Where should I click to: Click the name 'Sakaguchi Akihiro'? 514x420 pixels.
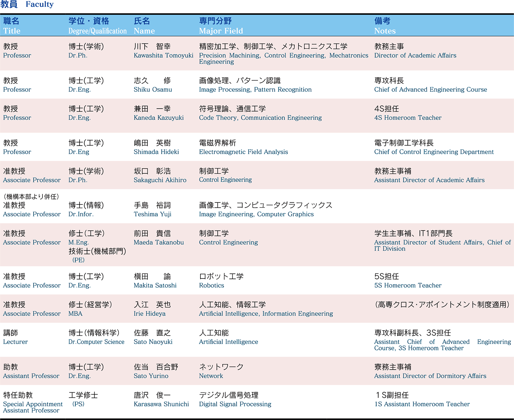coord(160,180)
